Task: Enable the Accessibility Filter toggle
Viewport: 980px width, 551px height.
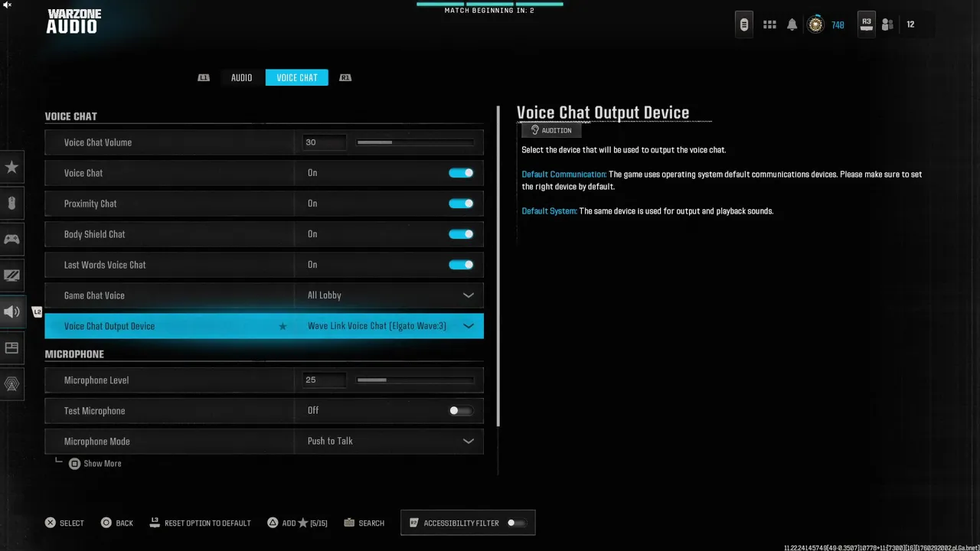Action: coord(517,523)
